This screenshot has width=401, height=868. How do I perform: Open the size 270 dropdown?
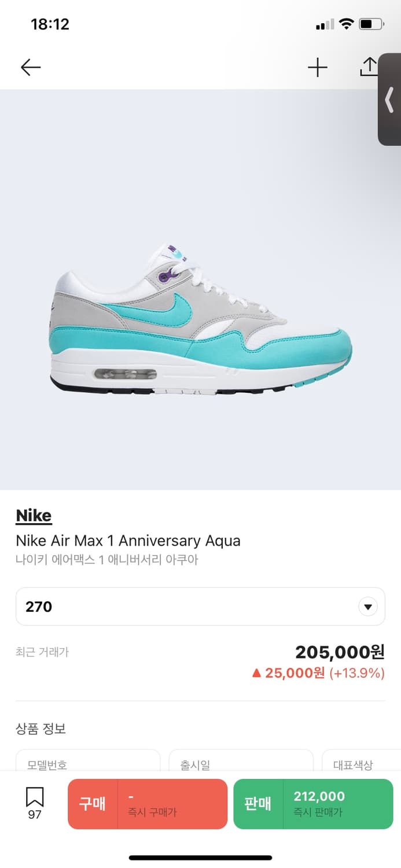200,606
